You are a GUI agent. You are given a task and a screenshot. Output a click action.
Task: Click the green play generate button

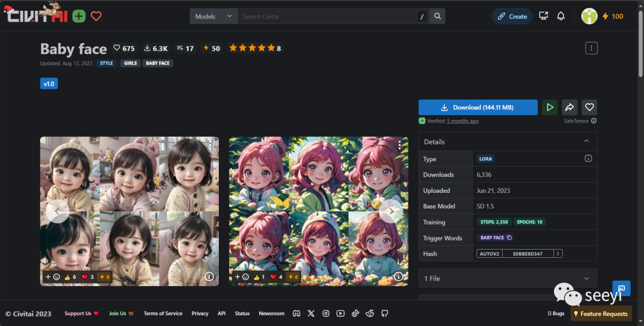[x=550, y=107]
